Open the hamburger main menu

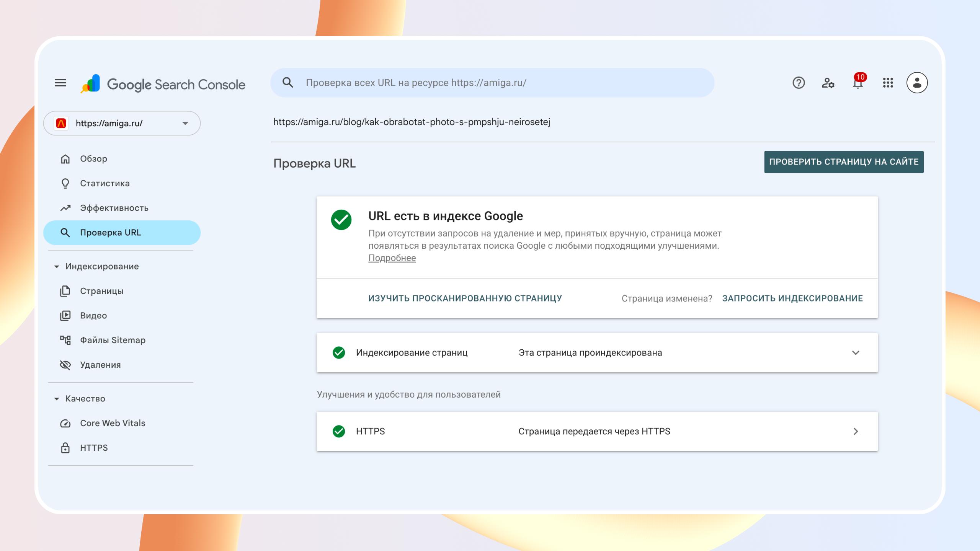pos(60,83)
